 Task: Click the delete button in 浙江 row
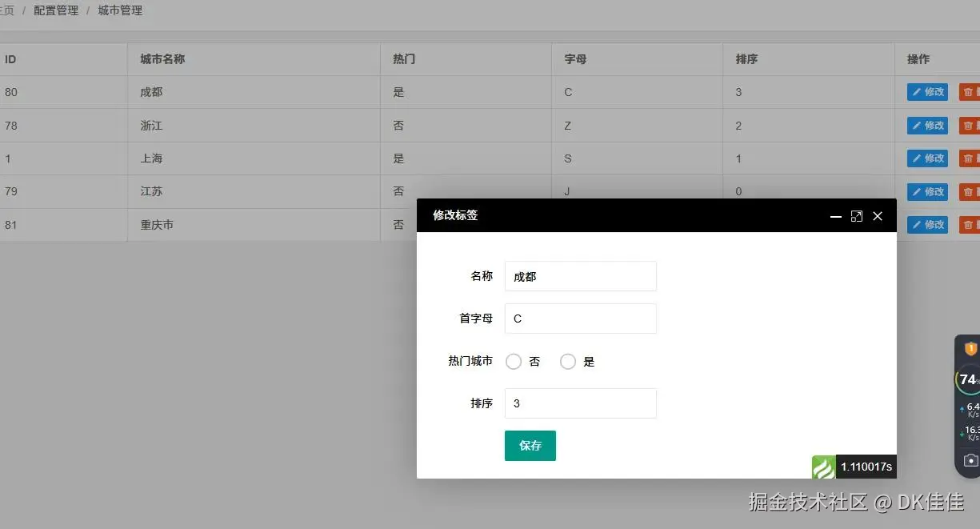(x=970, y=126)
